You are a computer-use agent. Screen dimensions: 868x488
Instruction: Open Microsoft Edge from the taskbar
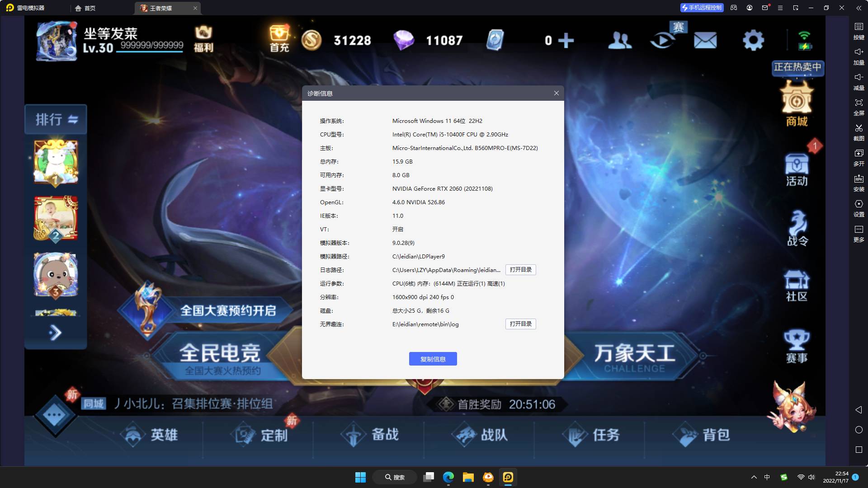tap(448, 477)
